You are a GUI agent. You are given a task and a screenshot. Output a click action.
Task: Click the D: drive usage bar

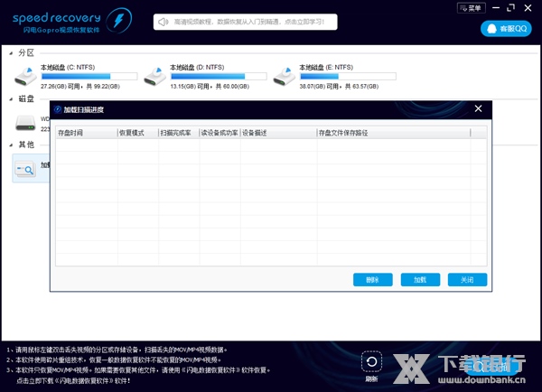219,77
